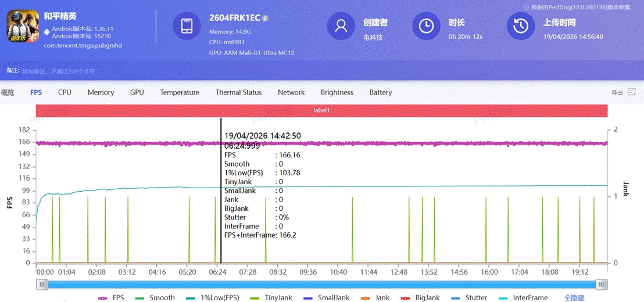The height and width of the screenshot is (302, 644).
Task: Click the phone device icon
Action: pyautogui.click(x=187, y=26)
